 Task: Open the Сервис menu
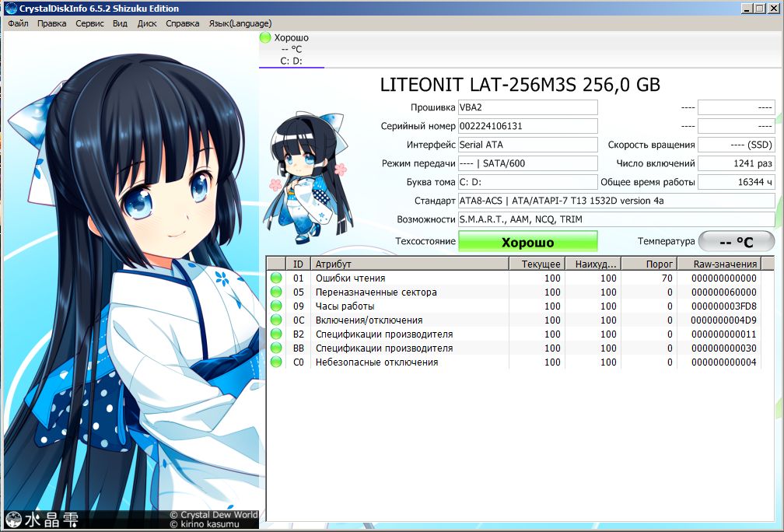click(89, 23)
